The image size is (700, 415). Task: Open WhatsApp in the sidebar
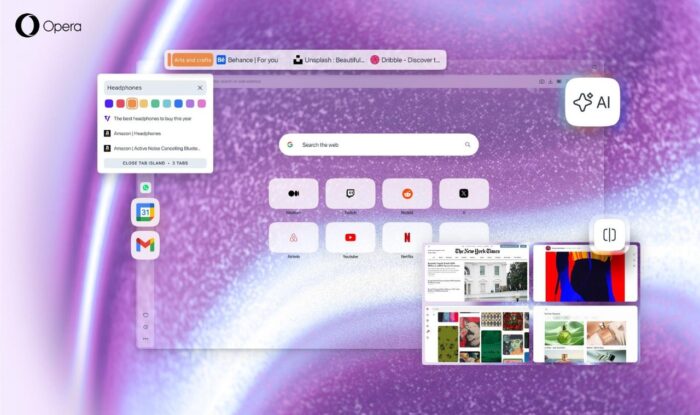146,187
